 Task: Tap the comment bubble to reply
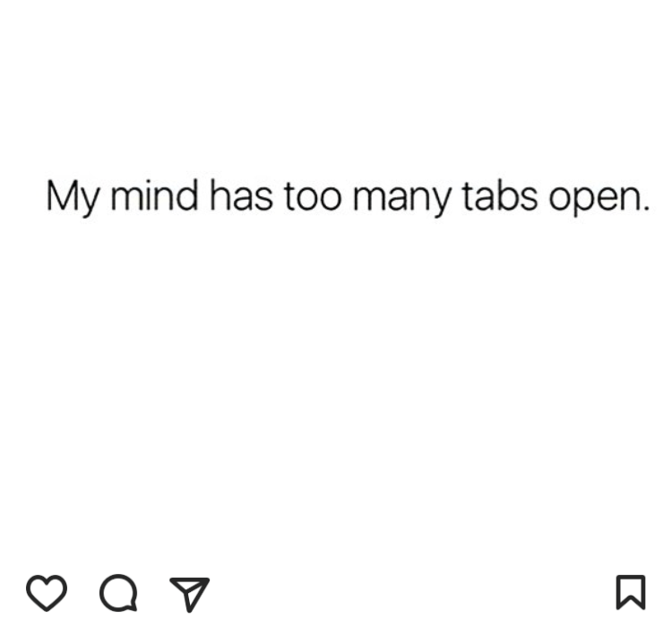coord(117,593)
